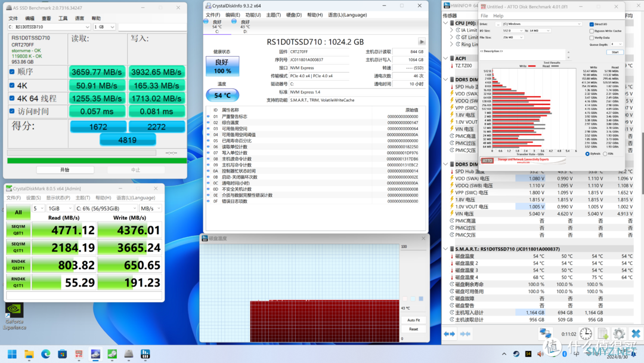Click Start button in ATTO

[615, 52]
